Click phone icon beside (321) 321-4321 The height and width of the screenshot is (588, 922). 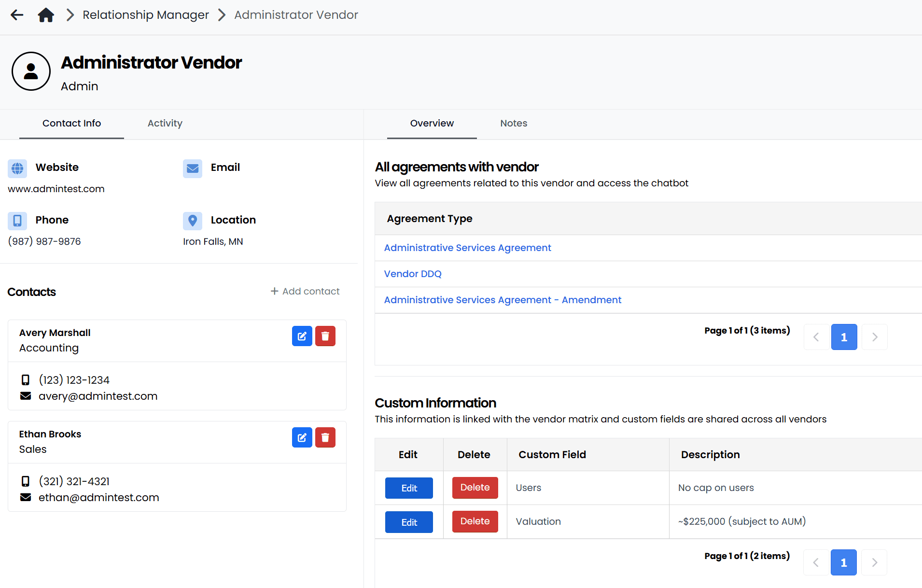26,481
